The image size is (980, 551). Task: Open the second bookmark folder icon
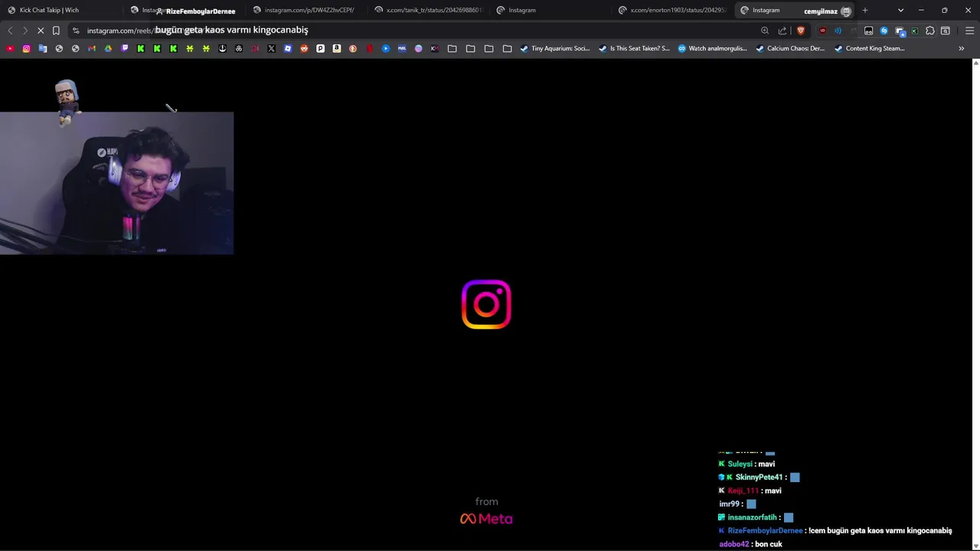click(470, 48)
